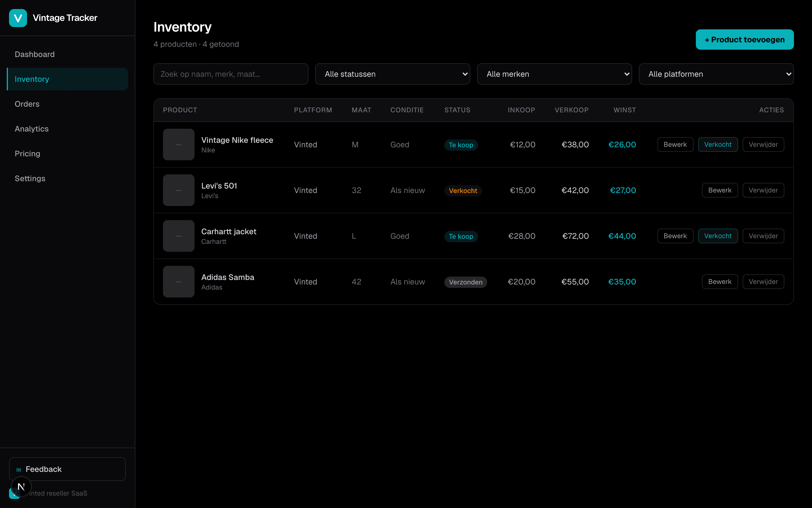Click the 4 producten count text

(175, 44)
